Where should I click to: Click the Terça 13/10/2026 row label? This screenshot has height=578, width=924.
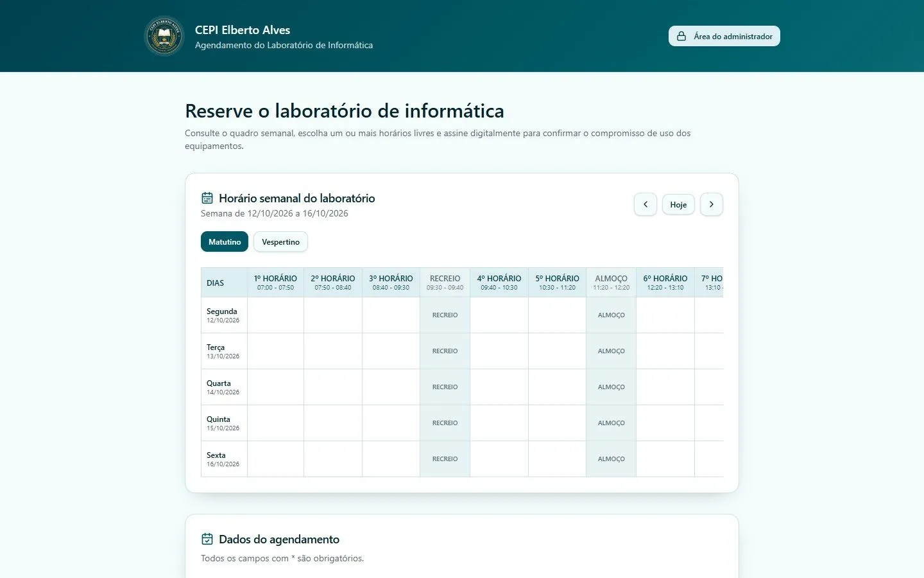tap(224, 351)
